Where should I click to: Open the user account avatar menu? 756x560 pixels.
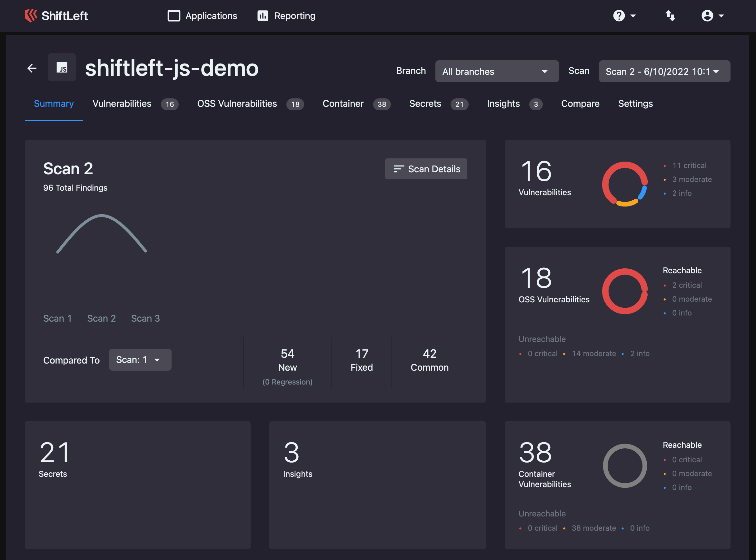707,15
